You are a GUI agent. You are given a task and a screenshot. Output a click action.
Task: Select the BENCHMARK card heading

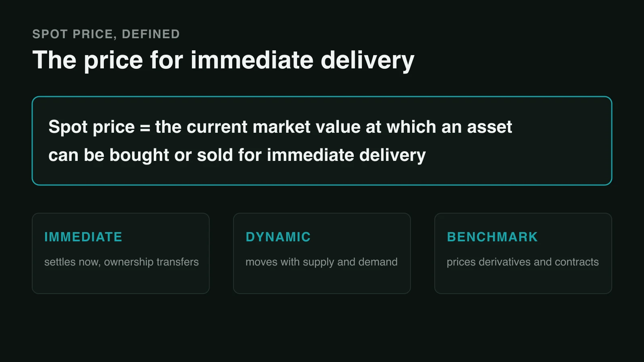click(492, 237)
